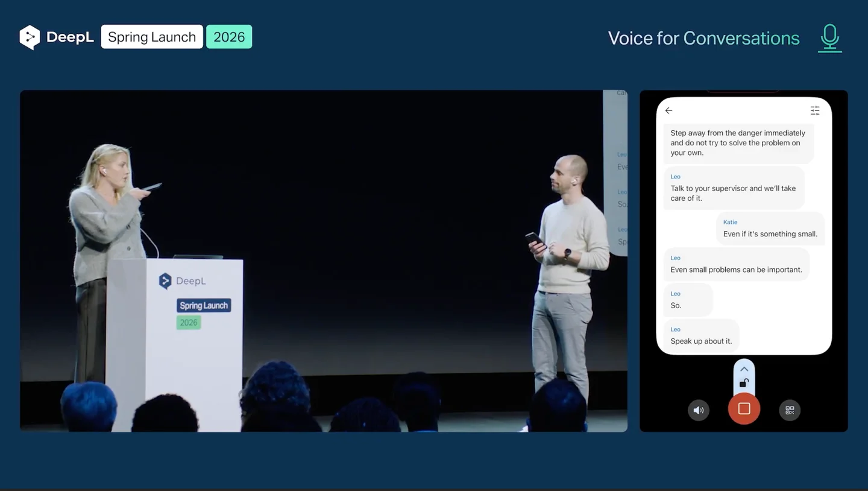
Task: Select Katie's message saying Even if it's something small
Action: (770, 228)
